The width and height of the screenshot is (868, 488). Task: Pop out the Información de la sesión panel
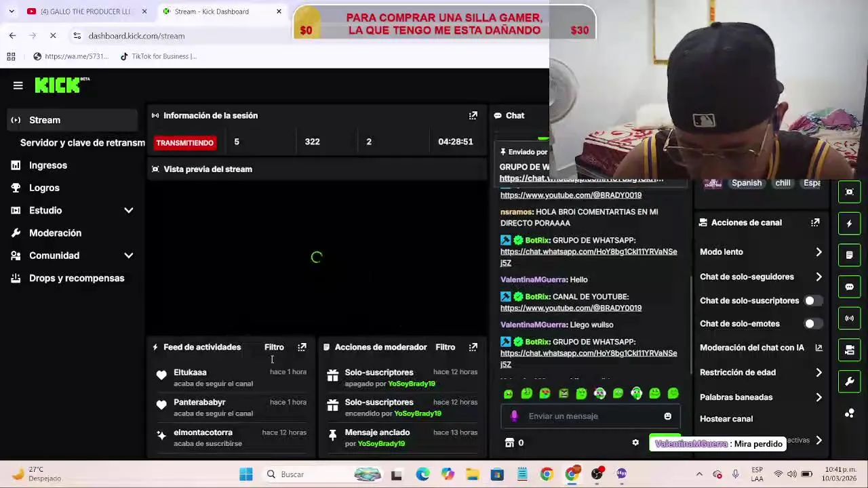[473, 115]
